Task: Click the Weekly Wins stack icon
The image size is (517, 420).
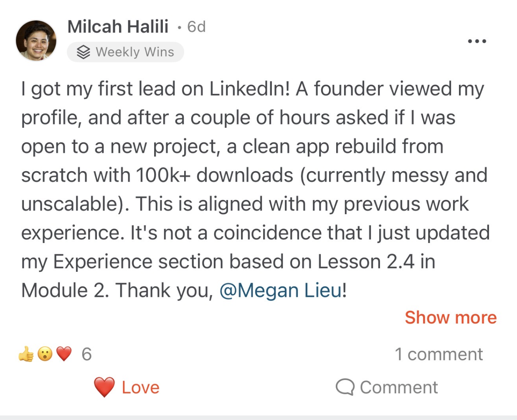Action: tap(84, 52)
